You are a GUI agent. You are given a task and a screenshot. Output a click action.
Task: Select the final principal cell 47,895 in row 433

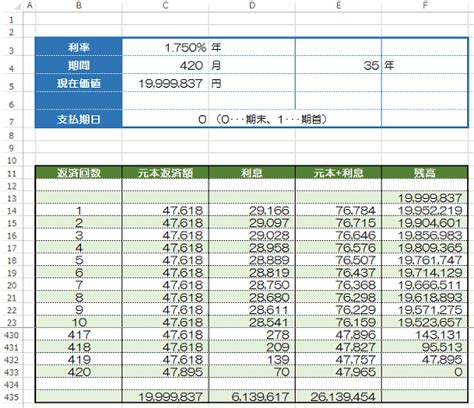(165, 372)
